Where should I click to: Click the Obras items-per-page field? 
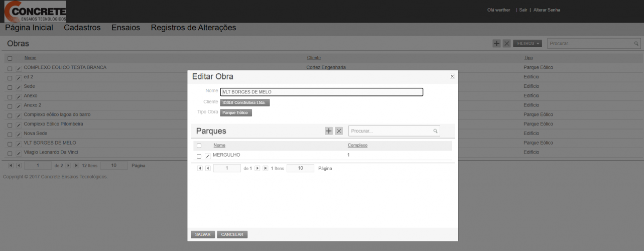point(114,165)
